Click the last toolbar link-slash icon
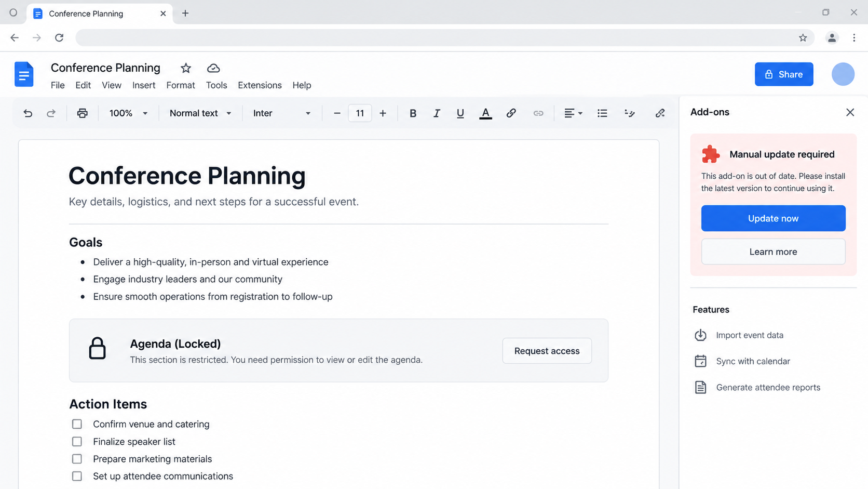Image resolution: width=868 pixels, height=489 pixels. point(660,113)
